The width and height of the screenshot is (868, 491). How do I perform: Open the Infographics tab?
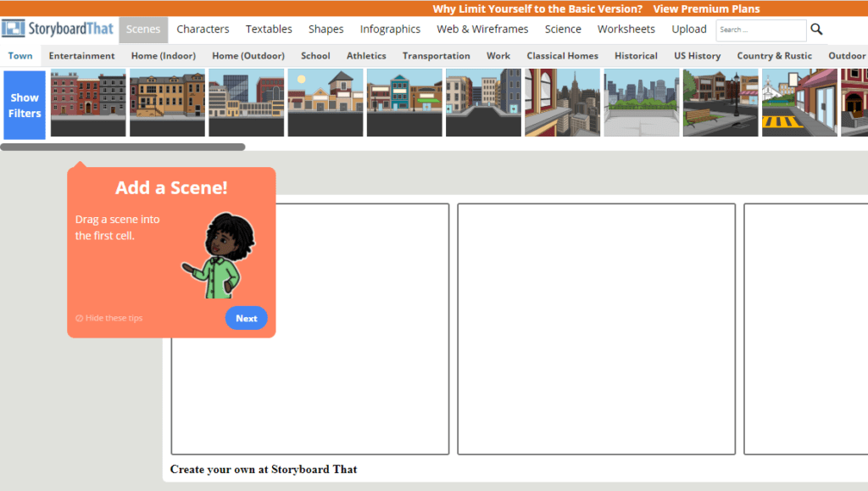pos(390,30)
